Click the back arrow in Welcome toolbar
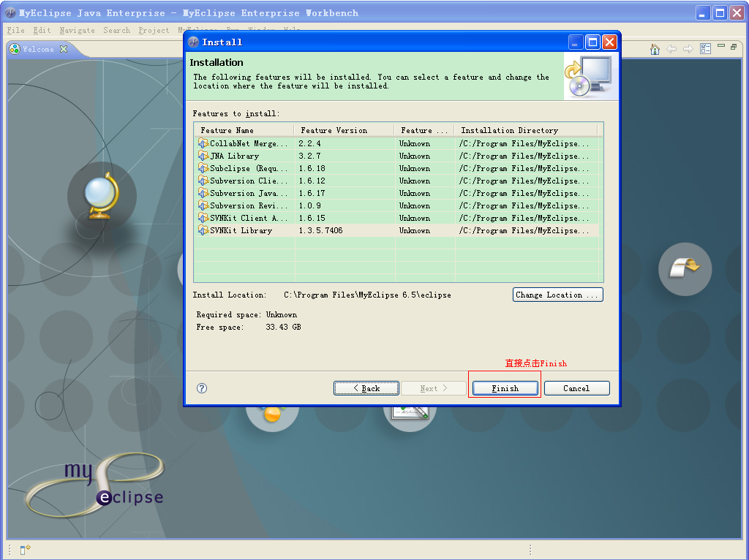Viewport: 749px width, 560px height. 671,49
